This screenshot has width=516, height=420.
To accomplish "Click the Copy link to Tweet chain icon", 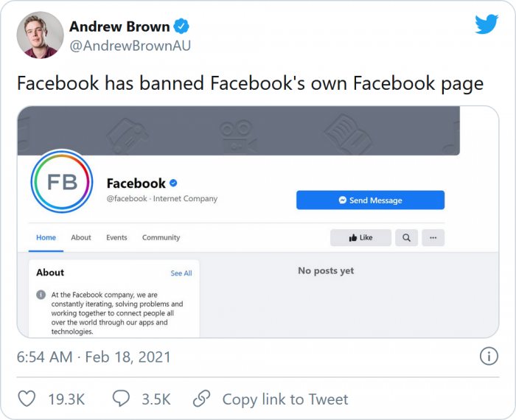I will pyautogui.click(x=201, y=399).
